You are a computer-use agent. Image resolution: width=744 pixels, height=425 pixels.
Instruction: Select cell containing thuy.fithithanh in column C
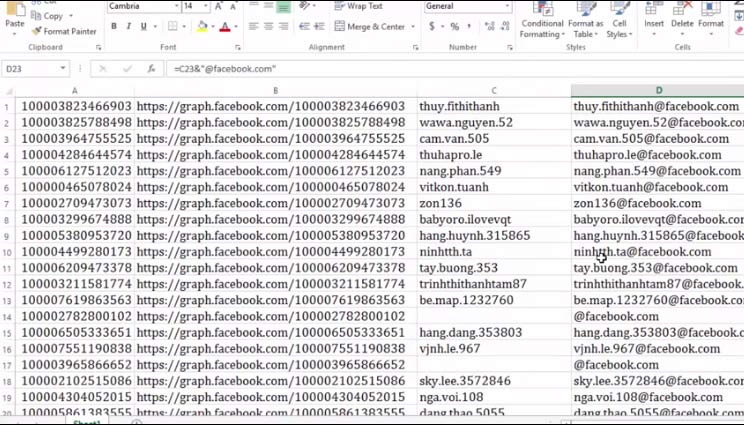click(494, 106)
